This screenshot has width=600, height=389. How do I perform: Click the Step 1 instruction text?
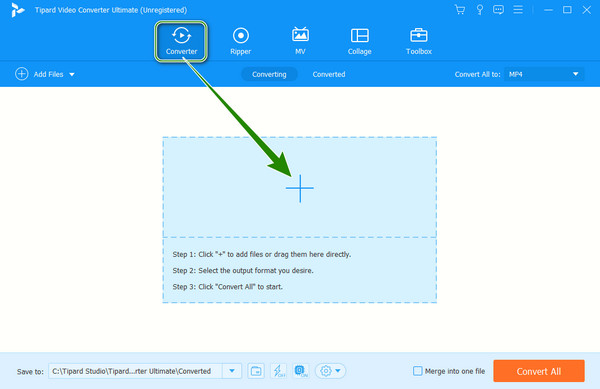click(x=262, y=254)
